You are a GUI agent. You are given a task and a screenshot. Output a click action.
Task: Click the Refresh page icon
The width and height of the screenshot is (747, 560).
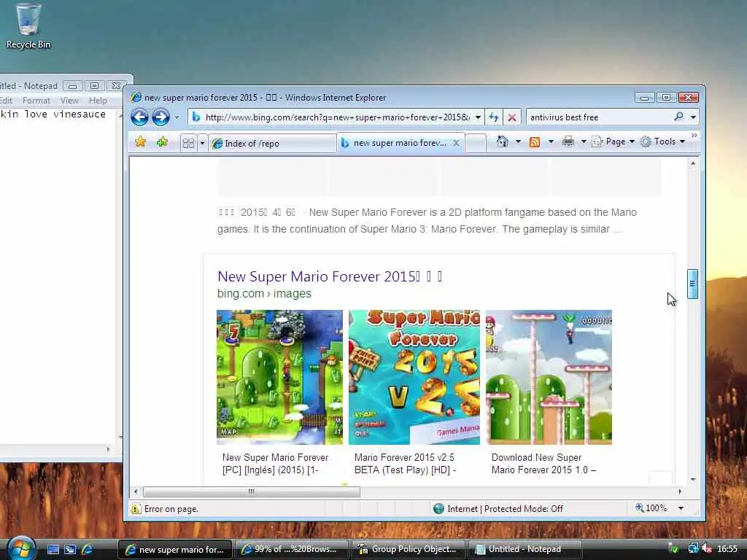tap(494, 117)
